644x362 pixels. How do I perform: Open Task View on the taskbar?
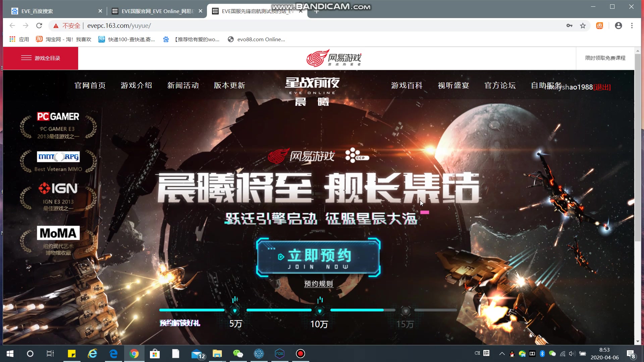(50, 354)
